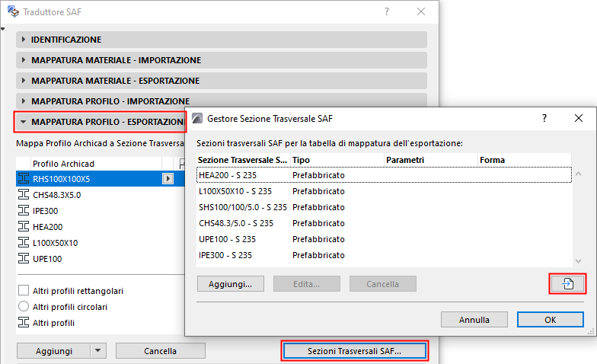The width and height of the screenshot is (597, 364).
Task: Select CHS48.3X5.0 profile name
Action: click(56, 195)
